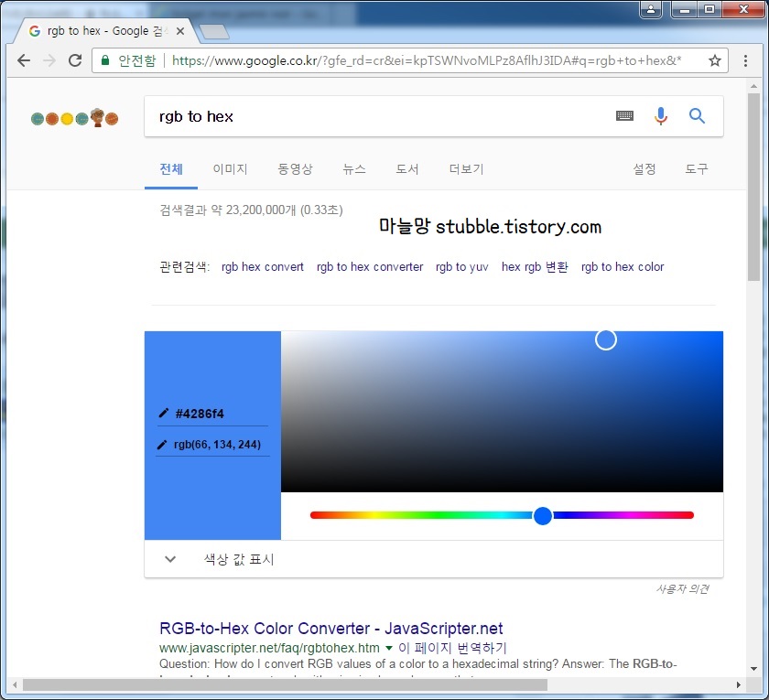The width and height of the screenshot is (769, 700).
Task: Open the javascripter.net result dropdown arrow
Action: click(389, 648)
